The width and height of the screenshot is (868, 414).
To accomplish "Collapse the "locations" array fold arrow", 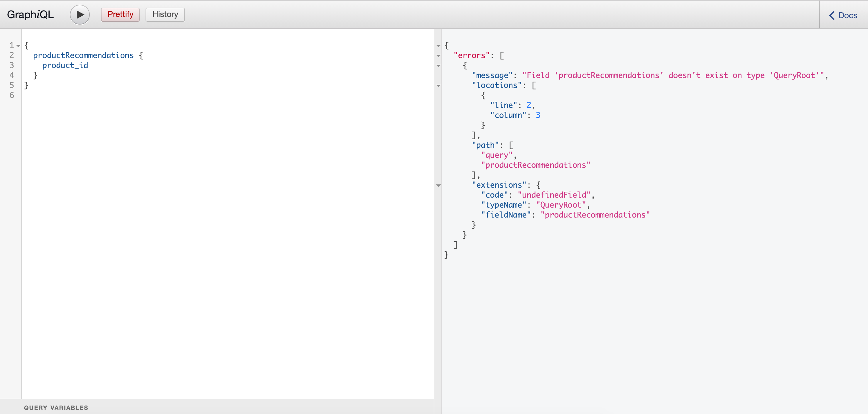I will pos(438,86).
